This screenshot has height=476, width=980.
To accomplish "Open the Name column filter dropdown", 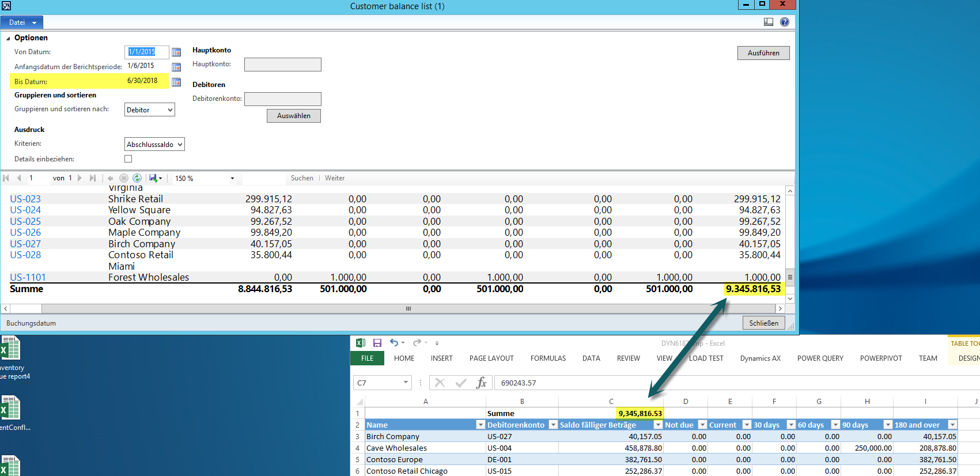I will pyautogui.click(x=480, y=425).
